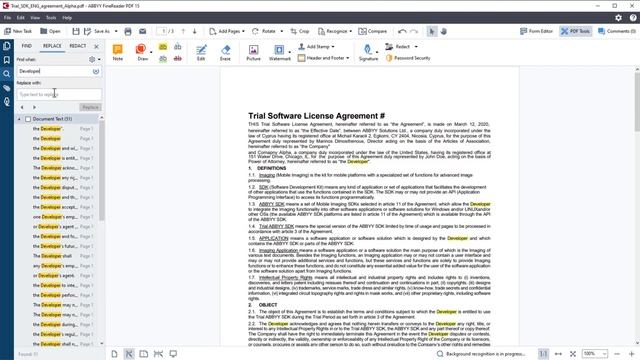
Task: Open the Digital Signatures panel in sidebar
Action: [x=7, y=102]
